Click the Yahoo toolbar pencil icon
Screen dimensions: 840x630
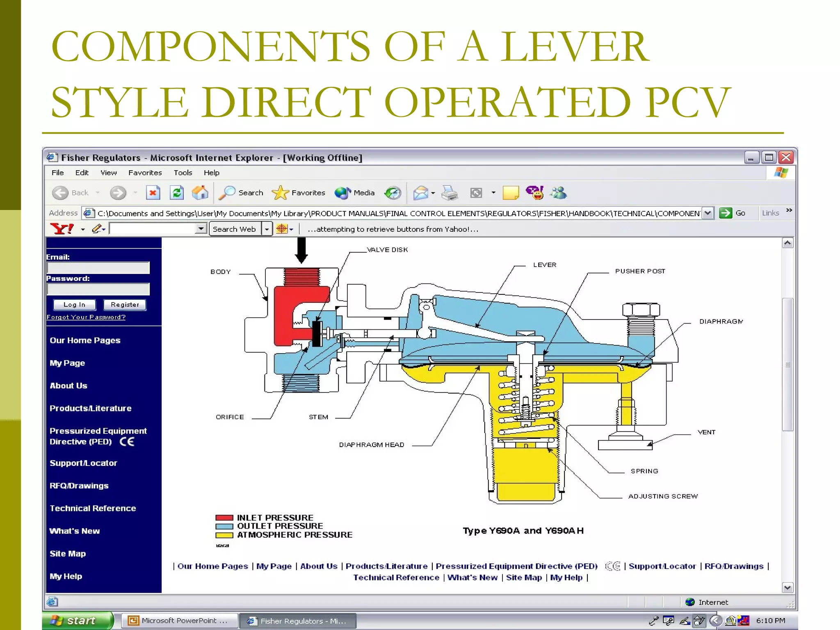(97, 229)
